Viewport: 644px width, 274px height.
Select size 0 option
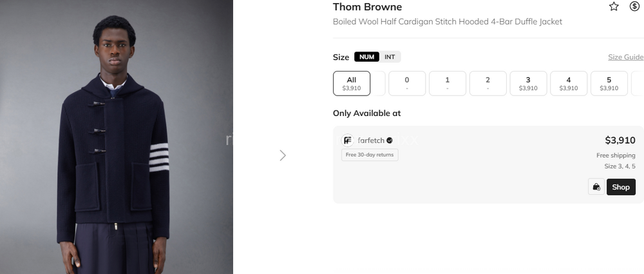point(407,83)
